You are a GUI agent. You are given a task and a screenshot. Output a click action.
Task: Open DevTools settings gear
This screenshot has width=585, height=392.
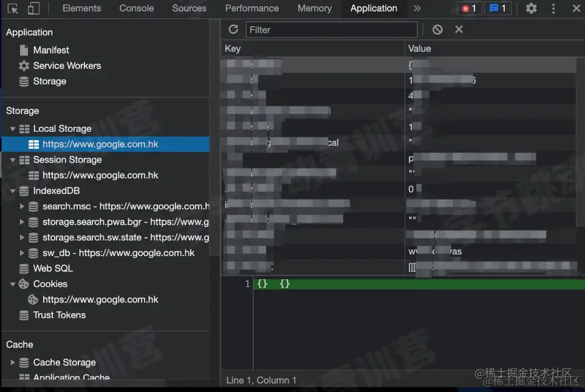[532, 8]
